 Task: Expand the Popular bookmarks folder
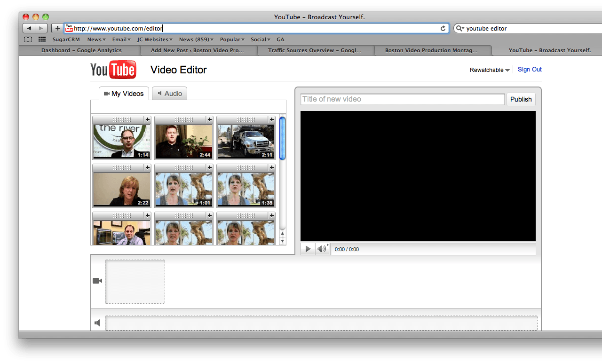pyautogui.click(x=232, y=40)
